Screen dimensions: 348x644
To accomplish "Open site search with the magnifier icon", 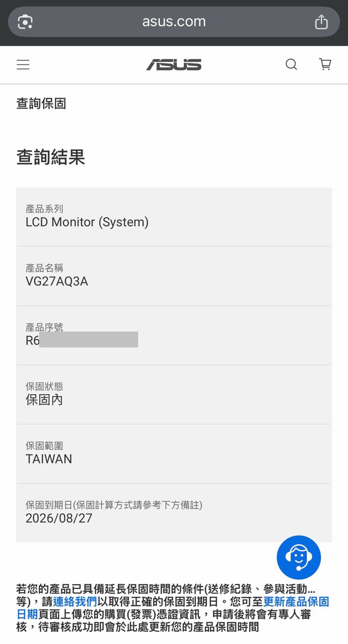I will pos(291,64).
